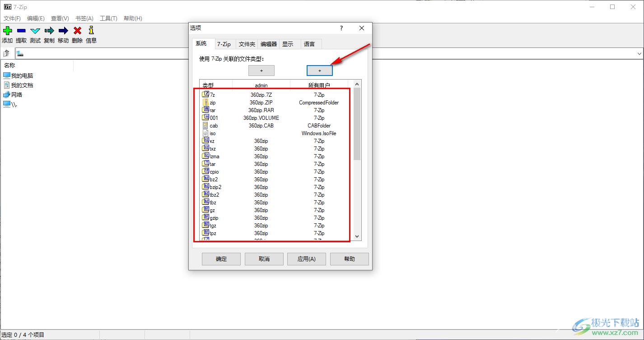Click the blue Extract minus icon
The height and width of the screenshot is (340, 644).
pos(21,31)
